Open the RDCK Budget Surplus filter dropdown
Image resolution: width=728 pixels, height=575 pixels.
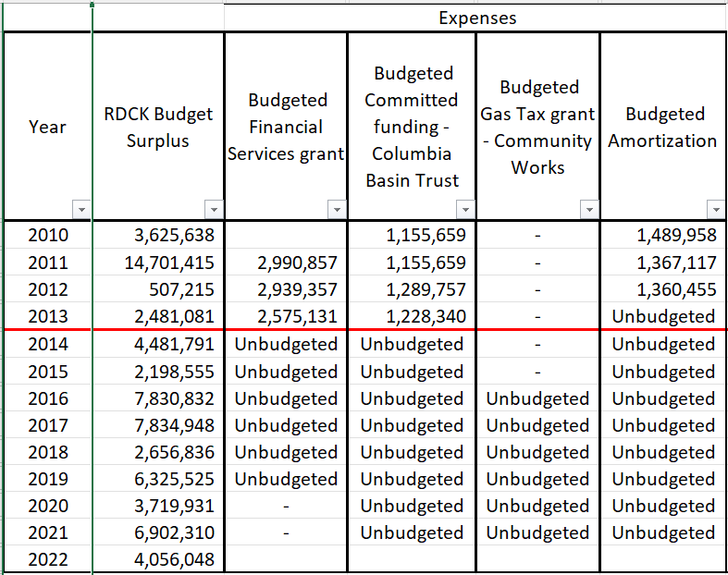(214, 210)
